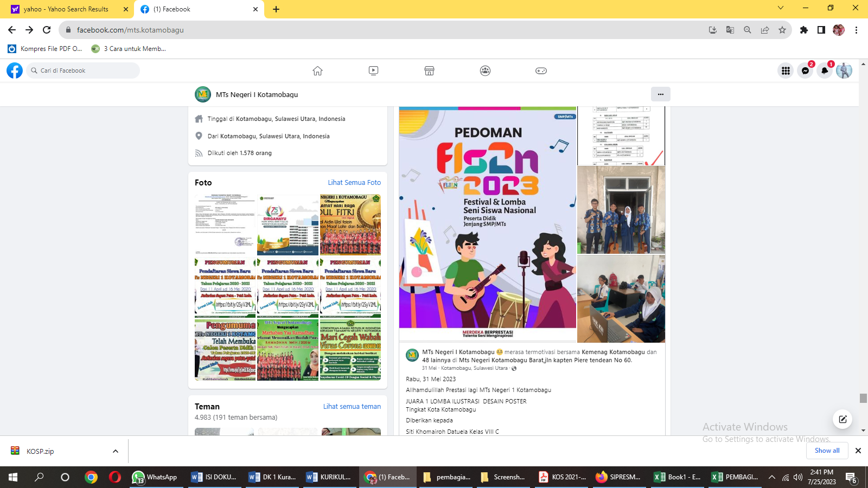
Task: Click the Show all downloads button
Action: (827, 451)
